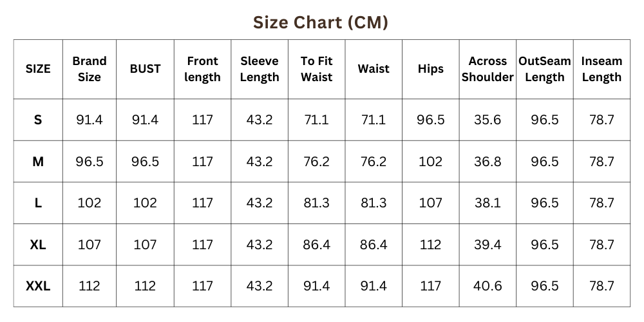The height and width of the screenshot is (322, 644).
Task: Click the Size Chart (CM) title
Action: tap(320, 23)
